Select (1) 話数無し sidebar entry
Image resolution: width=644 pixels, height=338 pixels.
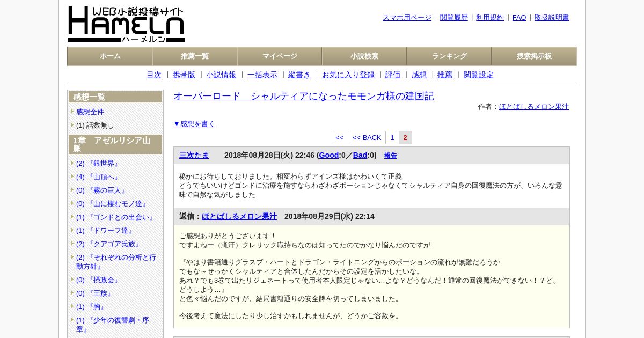click(95, 125)
